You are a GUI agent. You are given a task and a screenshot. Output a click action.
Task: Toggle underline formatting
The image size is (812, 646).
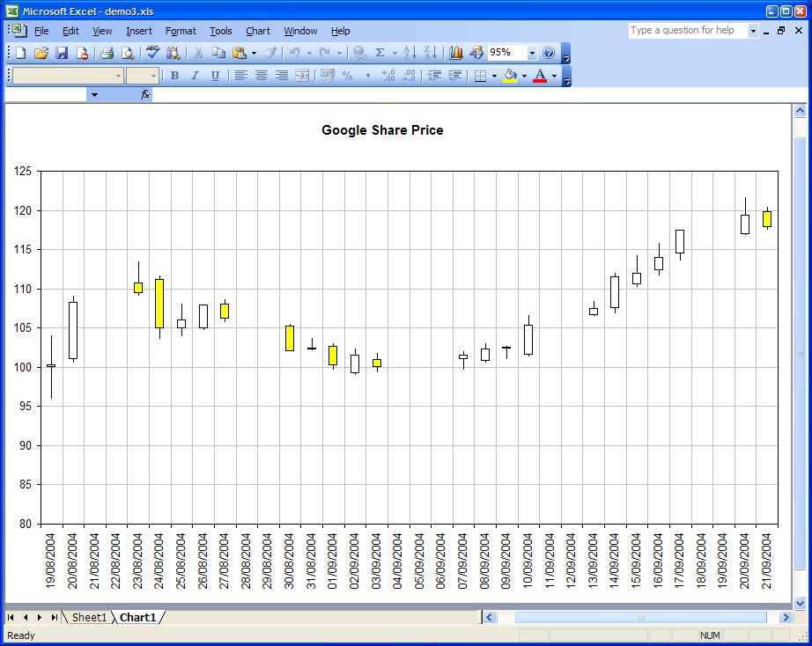(216, 76)
